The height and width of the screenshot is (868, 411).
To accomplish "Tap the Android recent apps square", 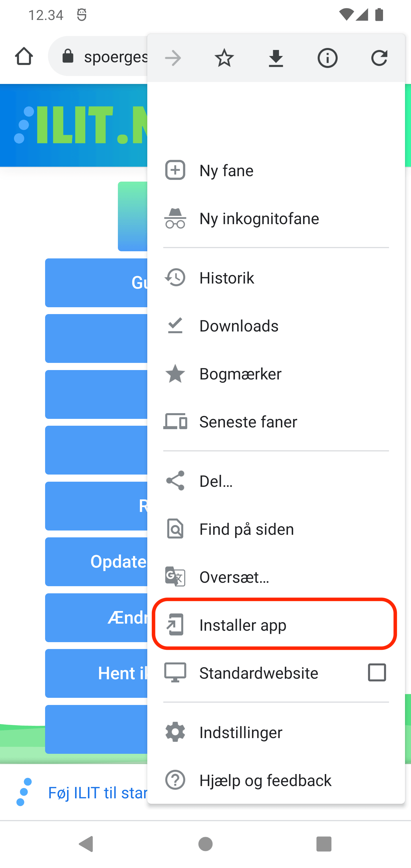I will point(324,844).
